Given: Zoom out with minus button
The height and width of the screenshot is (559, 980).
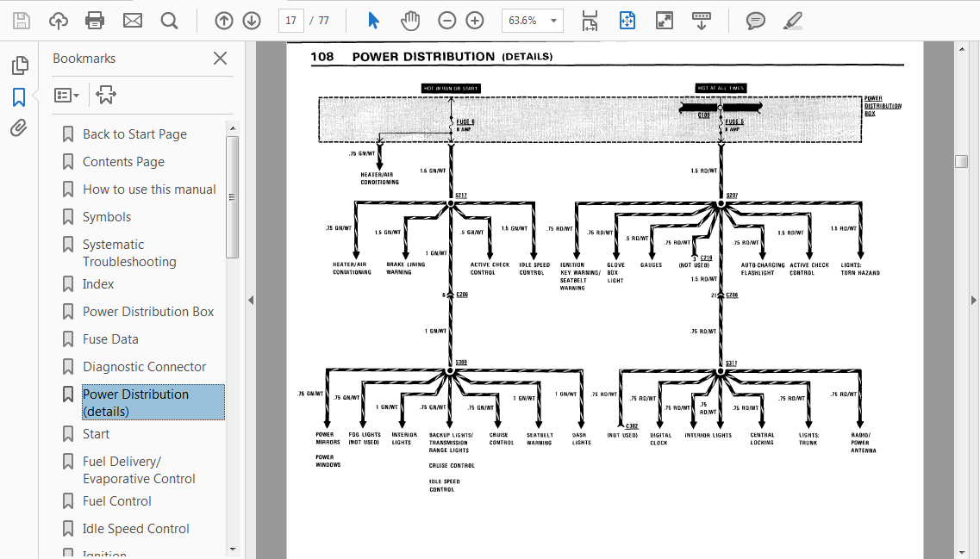Looking at the screenshot, I should pos(446,21).
